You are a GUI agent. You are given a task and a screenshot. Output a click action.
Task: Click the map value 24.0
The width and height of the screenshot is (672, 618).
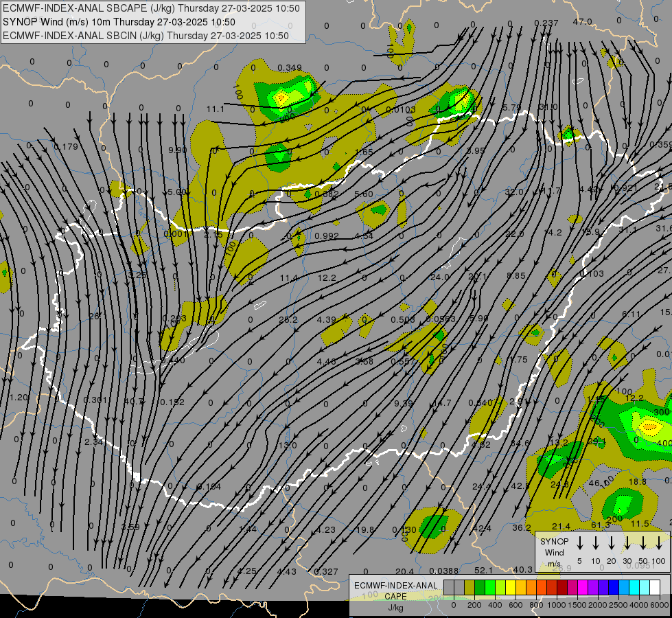tap(439, 277)
